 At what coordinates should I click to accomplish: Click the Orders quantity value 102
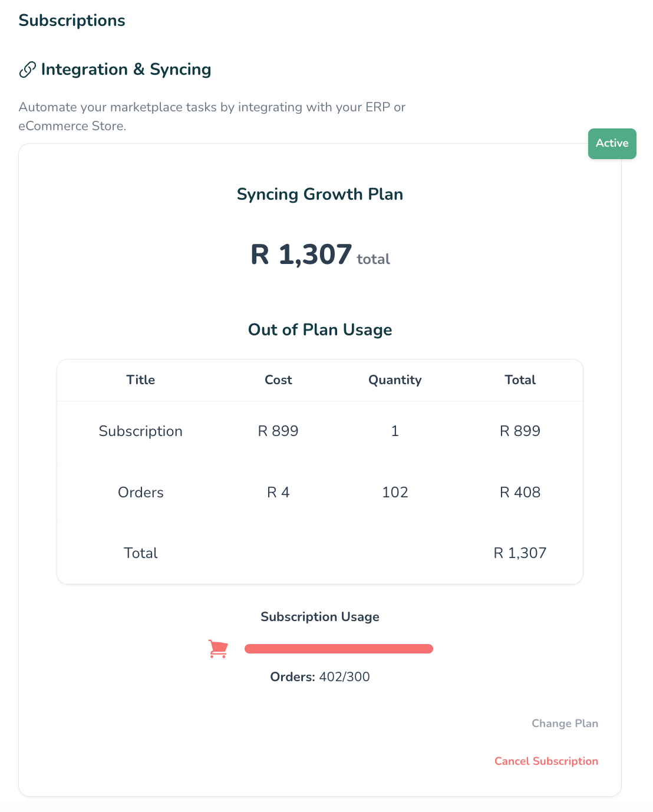coord(395,493)
